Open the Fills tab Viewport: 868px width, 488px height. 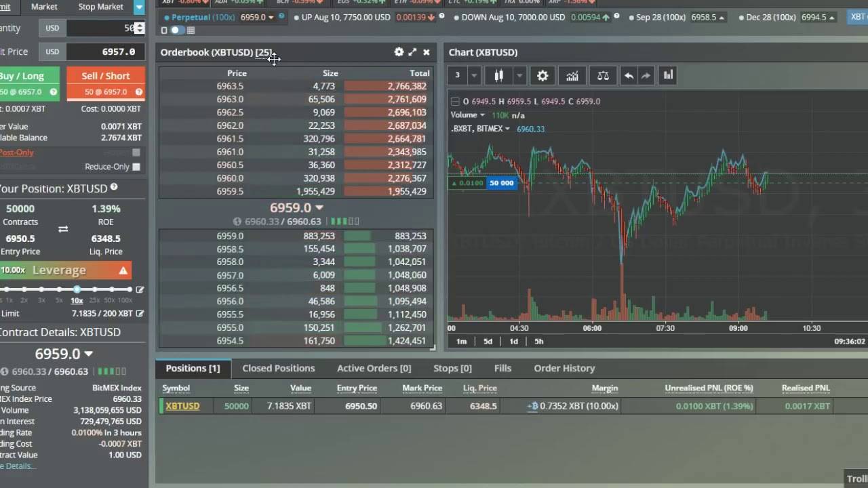[502, 368]
